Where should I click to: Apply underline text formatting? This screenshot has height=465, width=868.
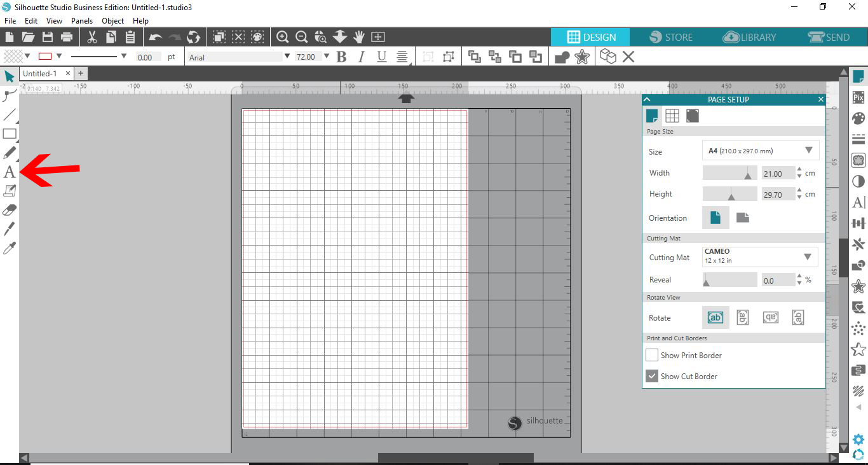point(381,57)
